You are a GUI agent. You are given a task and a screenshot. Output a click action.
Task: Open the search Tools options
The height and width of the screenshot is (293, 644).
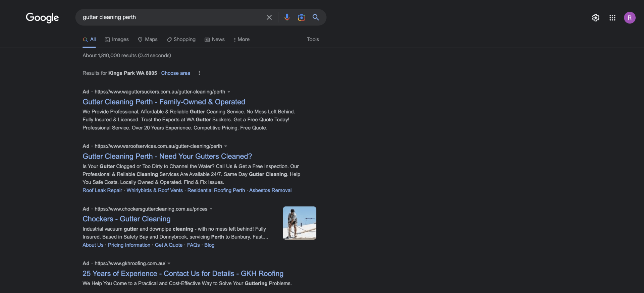[313, 40]
